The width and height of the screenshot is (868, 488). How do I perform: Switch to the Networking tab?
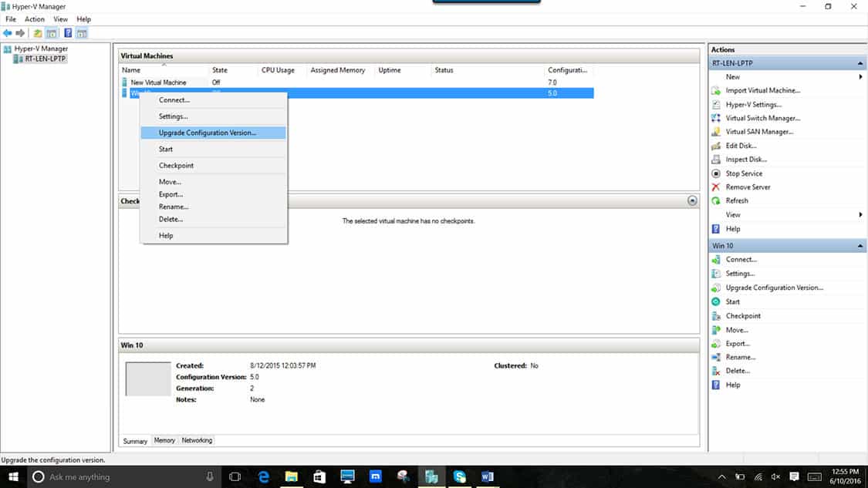pyautogui.click(x=197, y=440)
